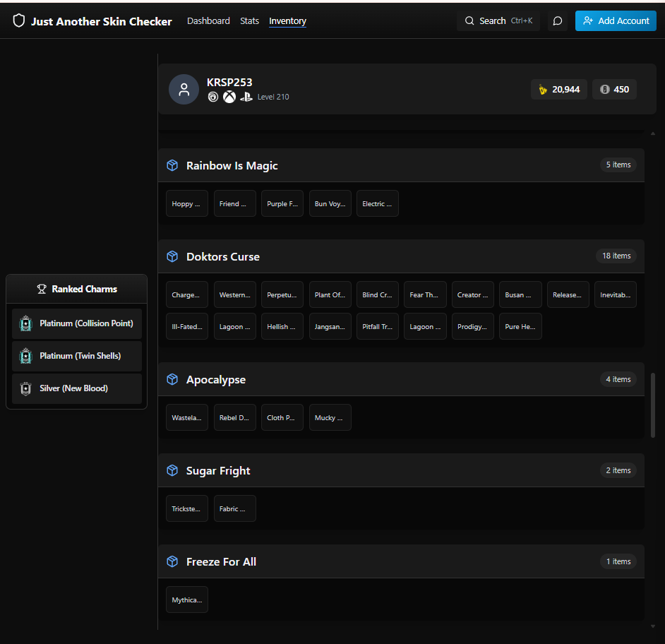Image resolution: width=665 pixels, height=644 pixels.
Task: Click the Silver New Blood charm icon
Action: point(26,388)
